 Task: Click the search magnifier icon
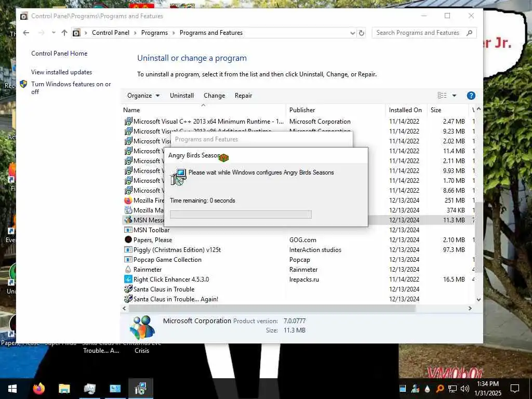coord(470,33)
